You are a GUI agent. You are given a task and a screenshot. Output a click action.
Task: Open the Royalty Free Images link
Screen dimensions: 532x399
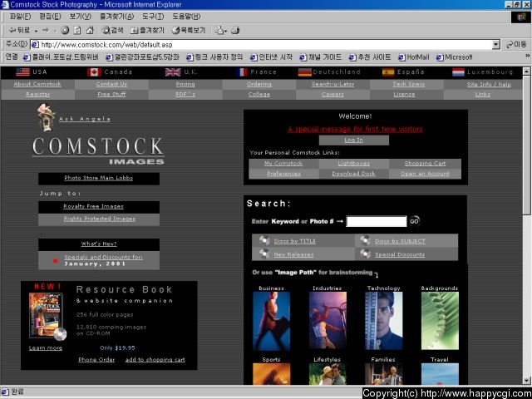click(93, 206)
